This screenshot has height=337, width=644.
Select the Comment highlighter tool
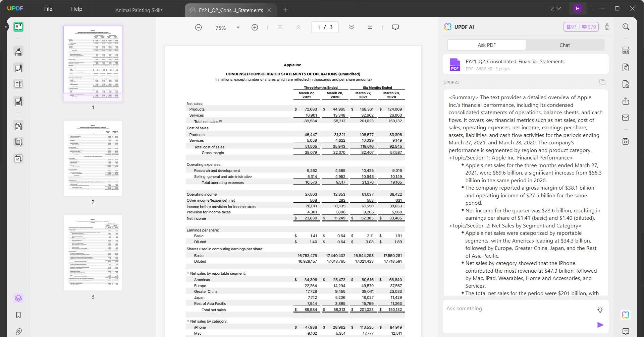(x=18, y=52)
